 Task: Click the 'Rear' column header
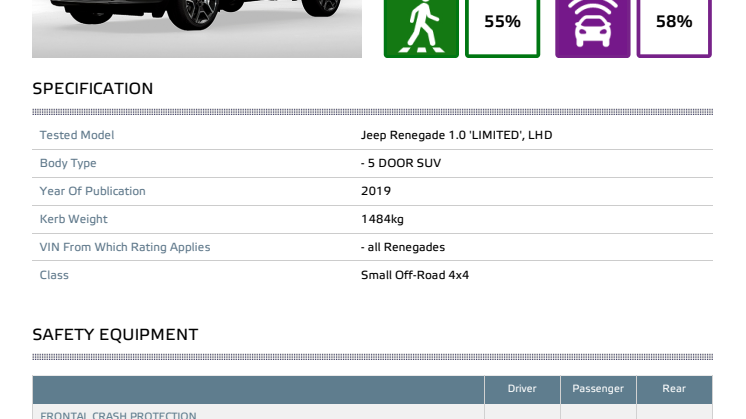point(674,389)
